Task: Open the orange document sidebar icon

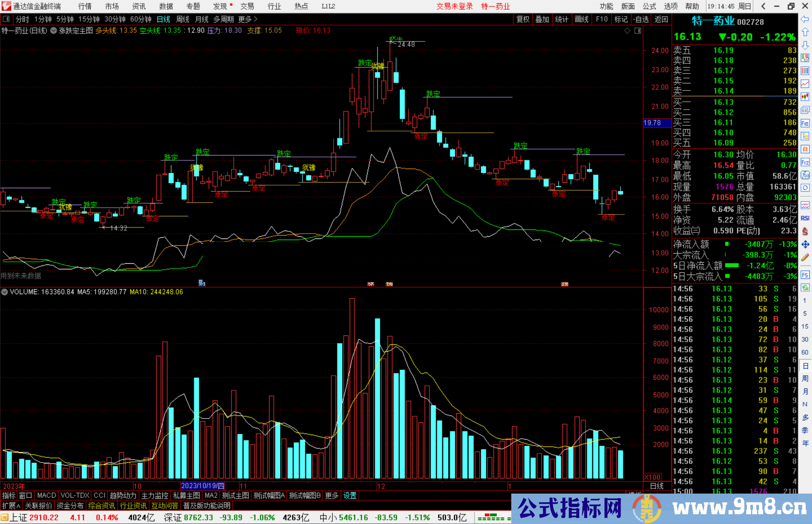Action: point(805,149)
